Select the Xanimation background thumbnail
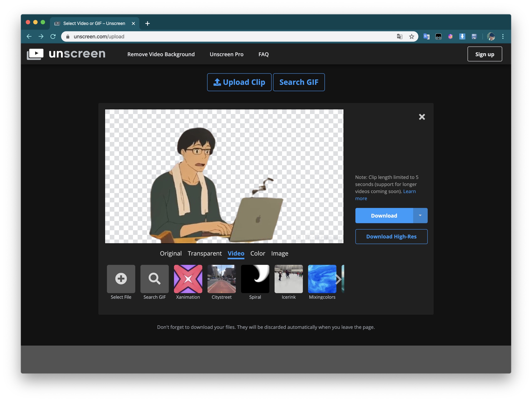 [188, 279]
